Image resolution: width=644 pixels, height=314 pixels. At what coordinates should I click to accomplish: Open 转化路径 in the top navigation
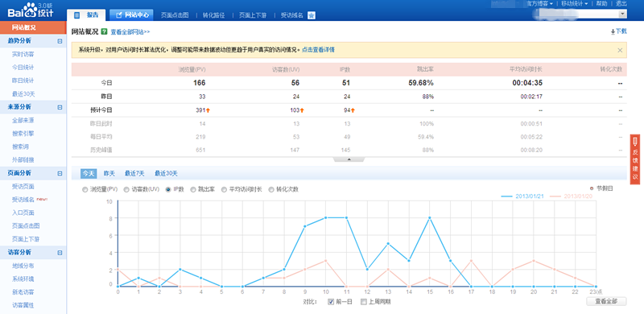(x=213, y=15)
